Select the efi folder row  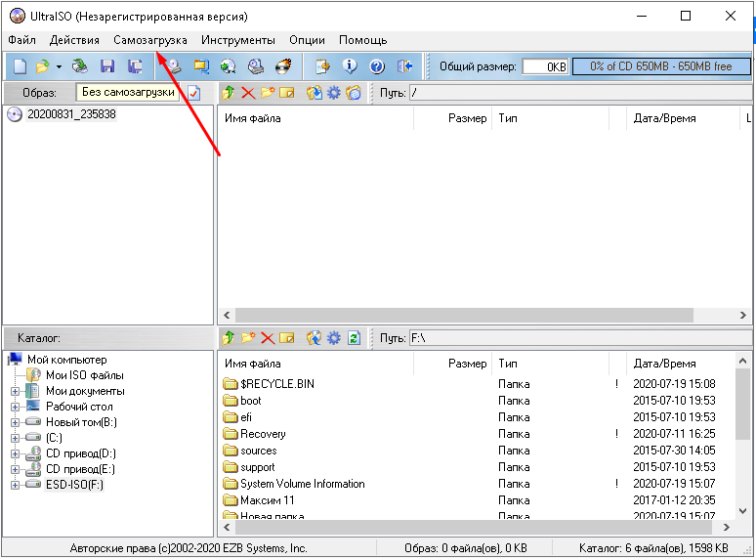pos(478,417)
